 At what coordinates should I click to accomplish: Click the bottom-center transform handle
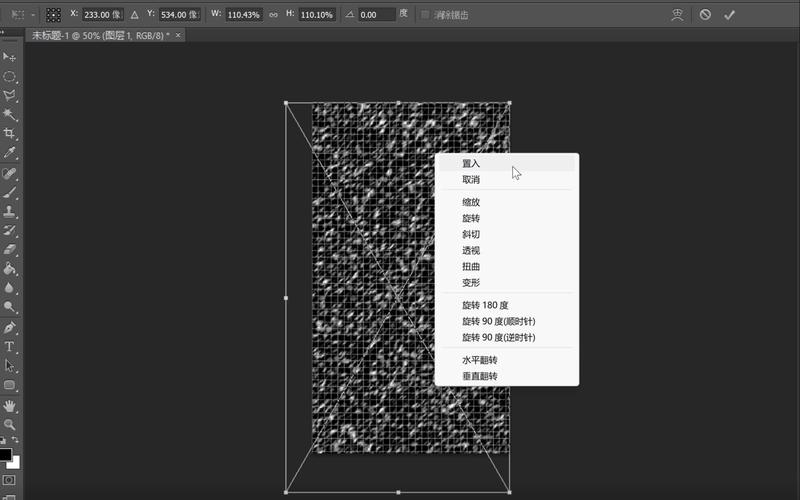click(398, 492)
